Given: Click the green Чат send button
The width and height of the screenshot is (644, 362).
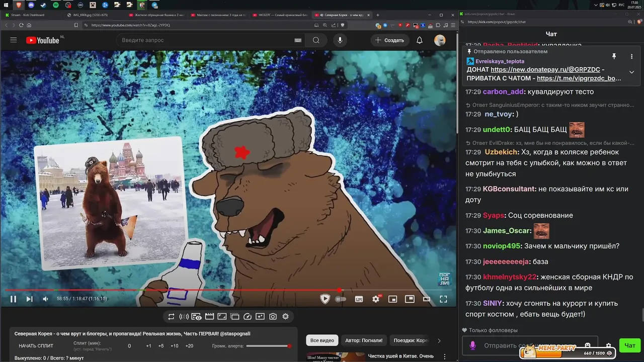Looking at the screenshot, I should click(630, 345).
